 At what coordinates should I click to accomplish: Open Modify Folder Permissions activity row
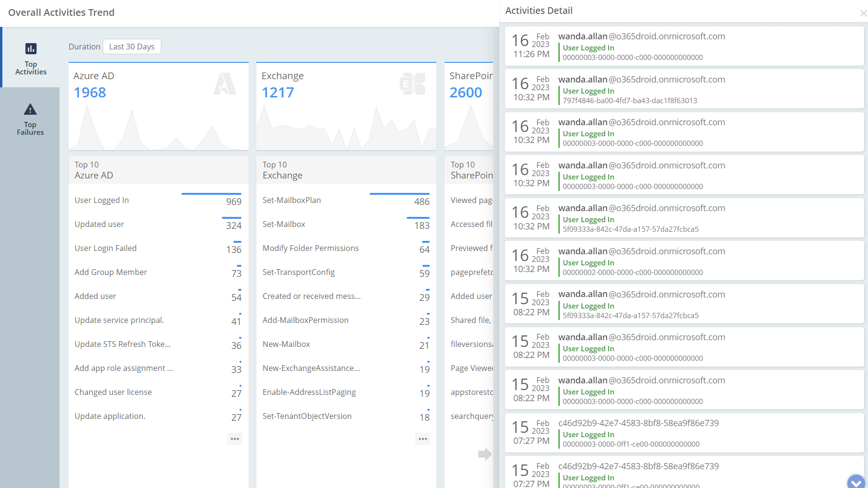[x=311, y=248]
